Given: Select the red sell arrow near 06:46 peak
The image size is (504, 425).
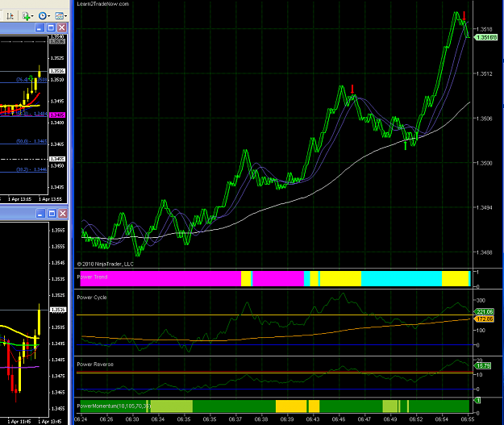Looking at the screenshot, I should (352, 90).
